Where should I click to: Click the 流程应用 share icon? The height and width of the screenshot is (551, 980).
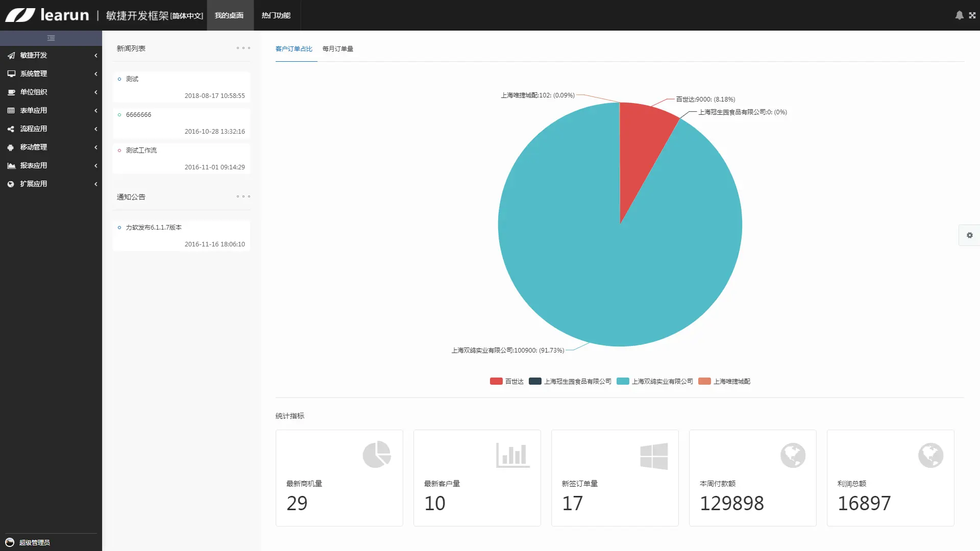click(11, 129)
